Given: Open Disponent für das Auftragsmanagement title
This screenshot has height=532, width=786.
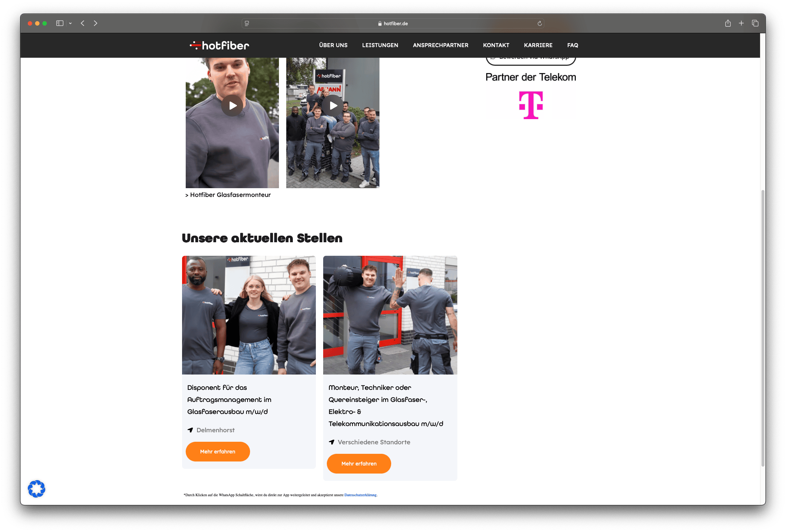Looking at the screenshot, I should [x=229, y=399].
